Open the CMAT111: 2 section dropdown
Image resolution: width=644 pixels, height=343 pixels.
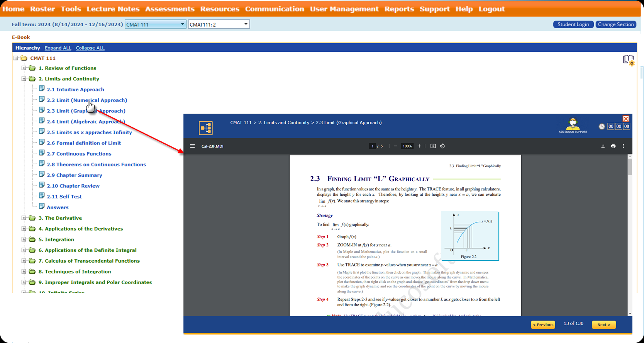click(219, 24)
